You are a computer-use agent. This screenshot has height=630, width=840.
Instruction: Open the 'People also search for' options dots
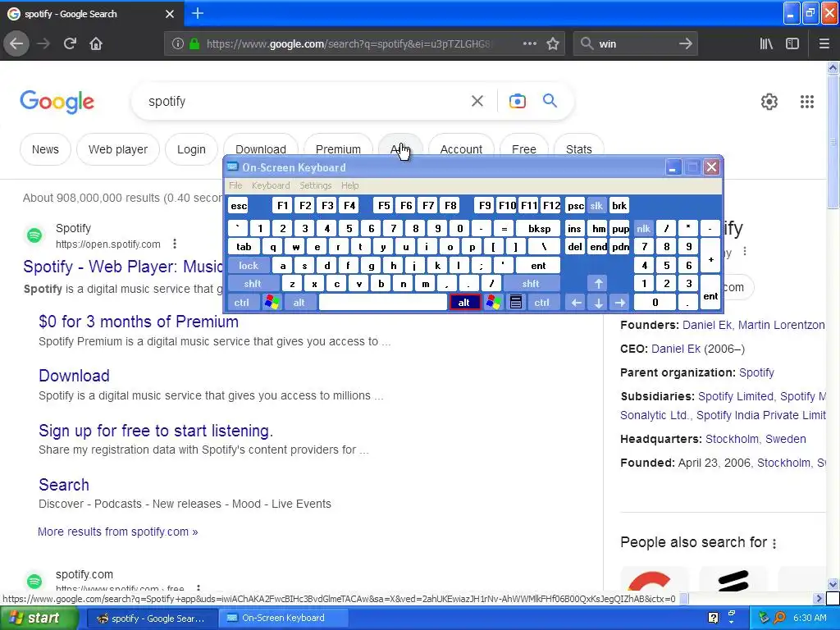[x=774, y=543]
